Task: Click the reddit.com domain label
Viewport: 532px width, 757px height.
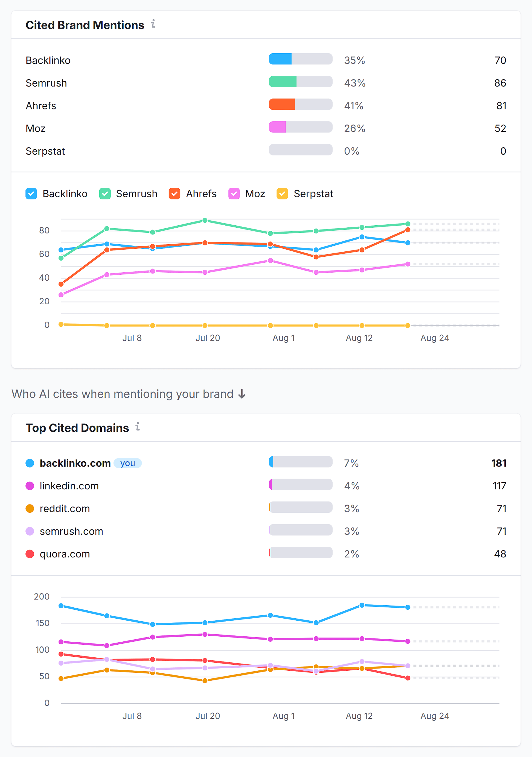Action: [x=65, y=508]
